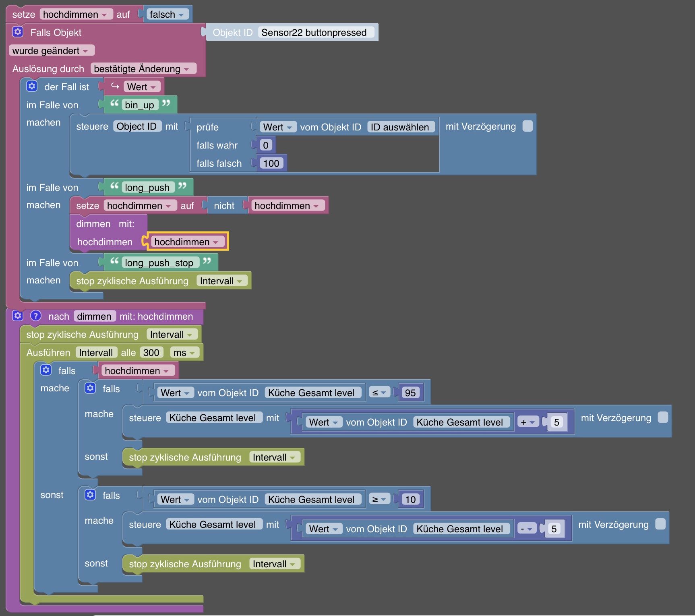Open Wert dropdown next to ID auswählen

pyautogui.click(x=278, y=127)
